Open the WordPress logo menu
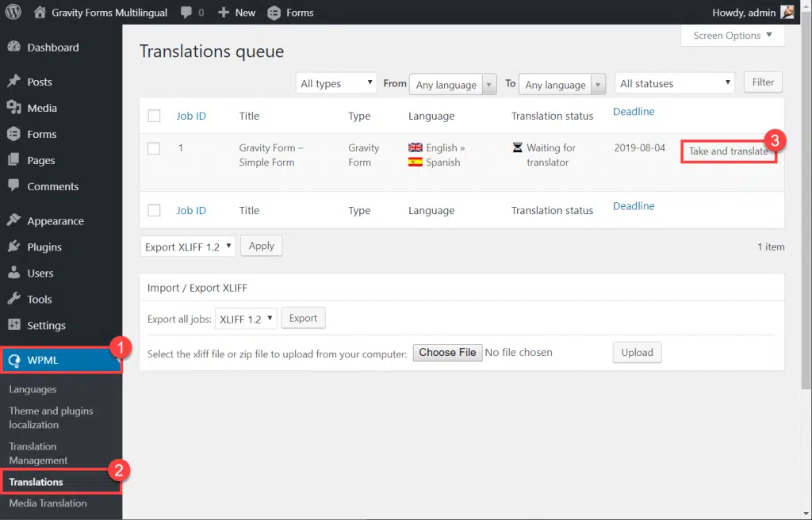The image size is (812, 520). click(13, 12)
